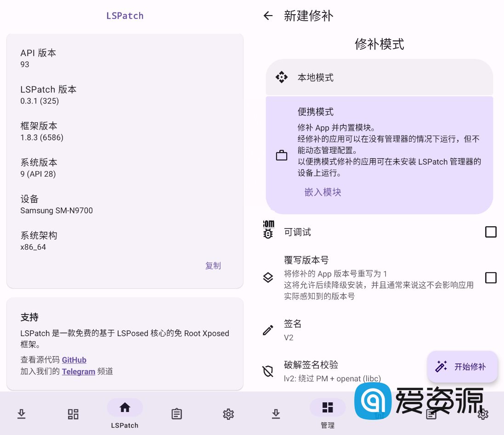Switch to the LSPatch tab
This screenshot has height=435, width=504.
pos(125,414)
